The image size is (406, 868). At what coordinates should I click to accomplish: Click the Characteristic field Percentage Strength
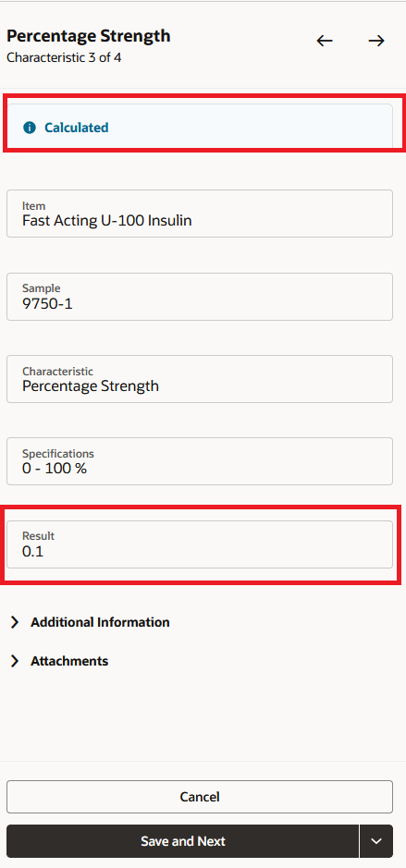click(x=200, y=379)
